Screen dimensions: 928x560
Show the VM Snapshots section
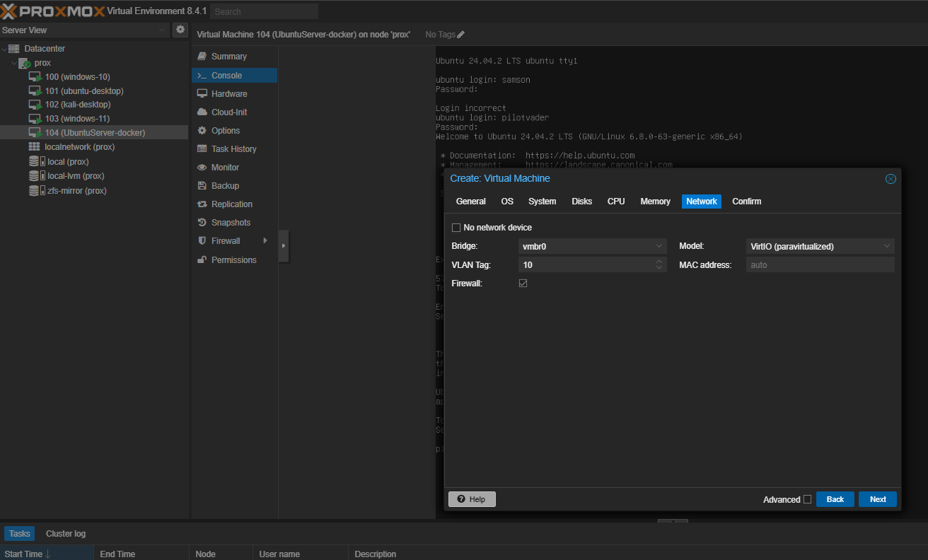231,223
